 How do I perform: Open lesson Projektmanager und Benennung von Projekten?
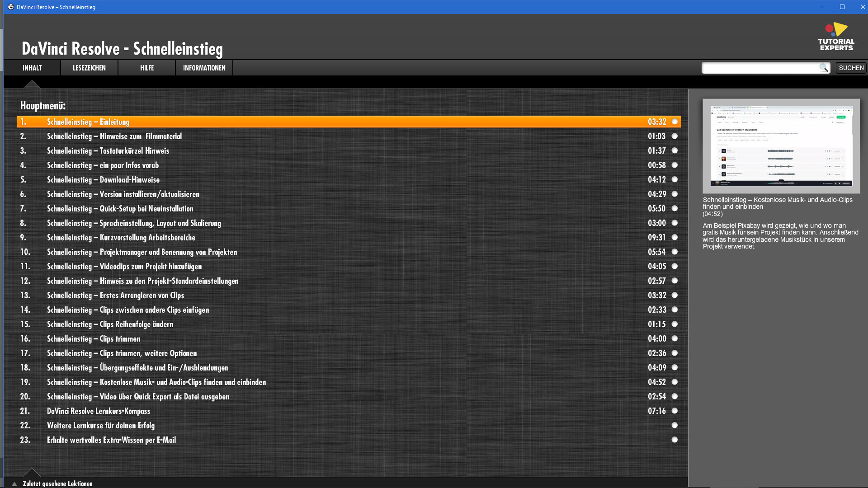pos(349,252)
